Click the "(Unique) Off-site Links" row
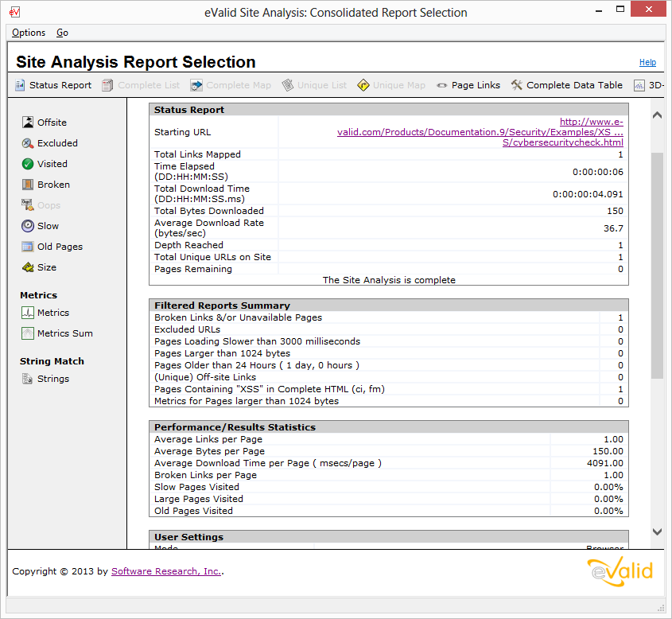Image resolution: width=672 pixels, height=619 pixels. [x=389, y=377]
